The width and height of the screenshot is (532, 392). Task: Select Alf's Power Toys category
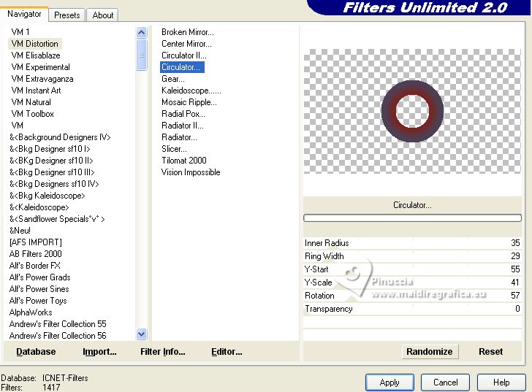[38, 301]
